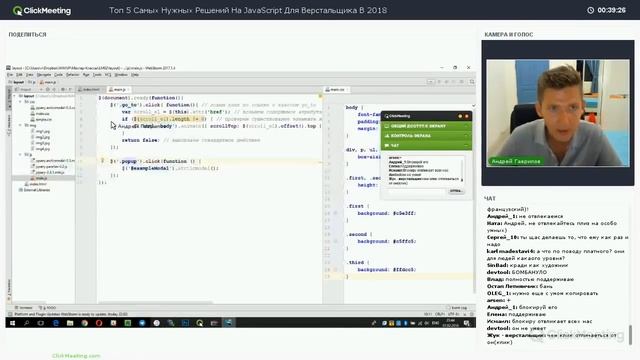This screenshot has width=640, height=360.
Task: Click the js breadcrumb in navigation bar
Action: tap(31, 82)
